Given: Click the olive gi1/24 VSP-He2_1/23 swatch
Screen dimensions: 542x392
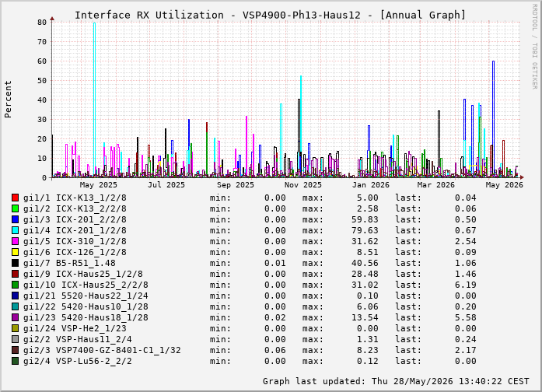Looking at the screenshot, I should point(15,328).
